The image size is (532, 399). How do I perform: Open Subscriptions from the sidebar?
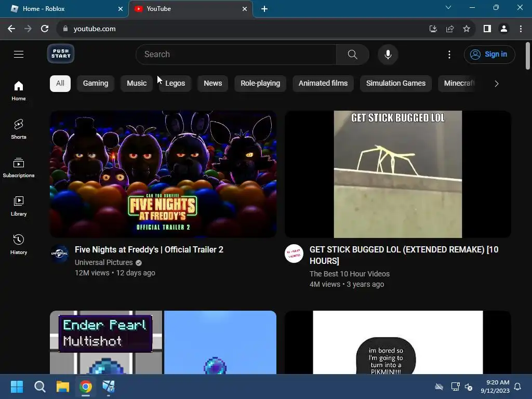pyautogui.click(x=19, y=168)
